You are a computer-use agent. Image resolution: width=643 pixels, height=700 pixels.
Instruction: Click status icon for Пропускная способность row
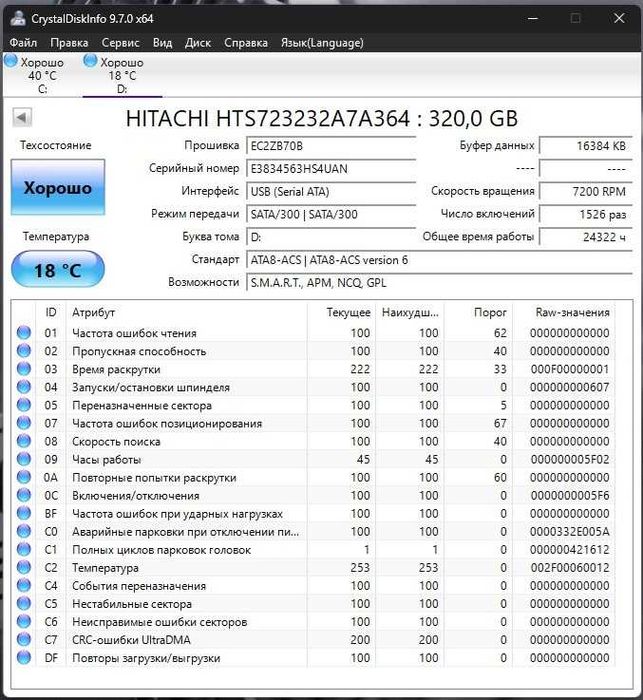coord(24,350)
